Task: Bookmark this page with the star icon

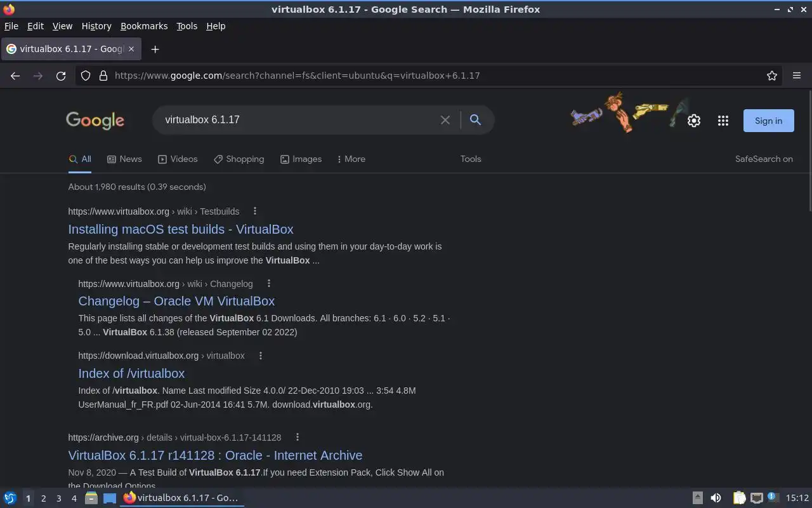Action: (x=772, y=76)
